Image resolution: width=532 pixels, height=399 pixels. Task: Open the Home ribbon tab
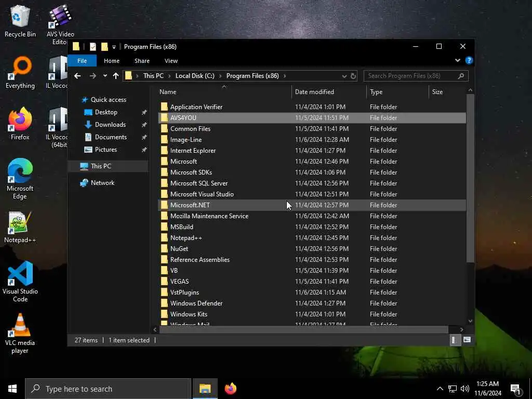coord(112,61)
